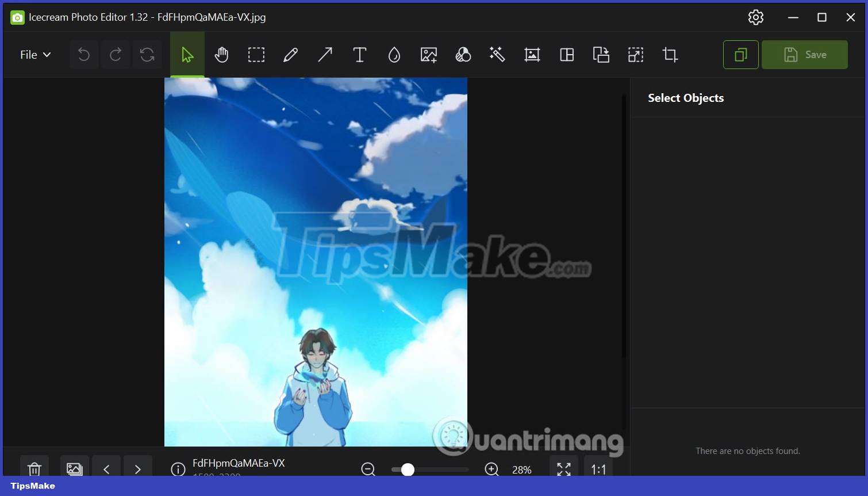
Task: Adjust the zoom level slider
Action: pyautogui.click(x=408, y=470)
